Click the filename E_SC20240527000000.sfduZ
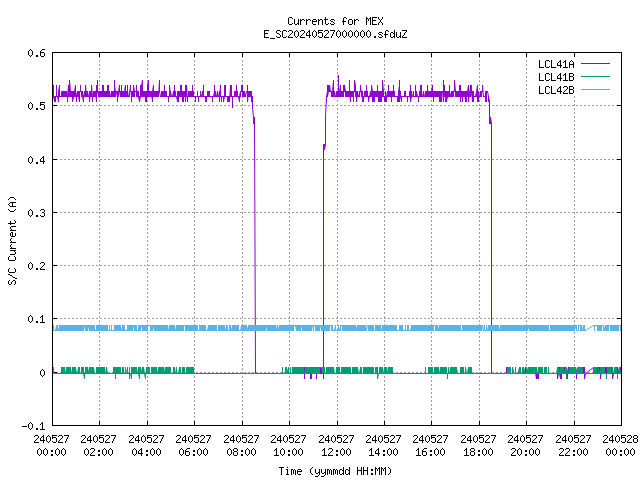The height and width of the screenshot is (480, 640). [335, 34]
